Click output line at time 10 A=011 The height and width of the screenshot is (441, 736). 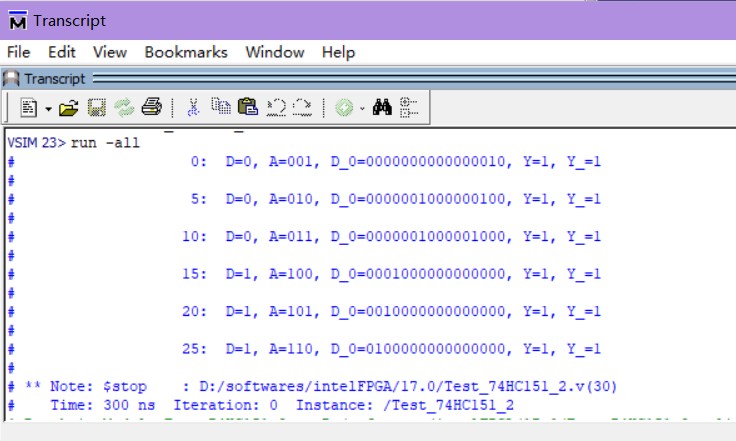[391, 236]
